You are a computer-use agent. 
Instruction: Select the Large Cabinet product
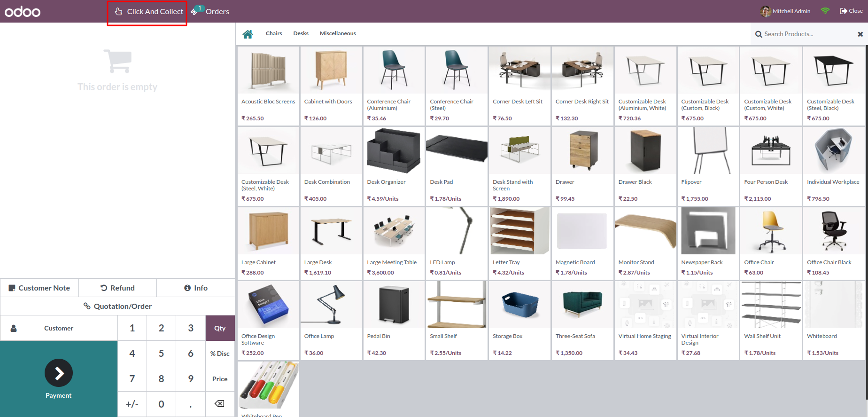(268, 243)
